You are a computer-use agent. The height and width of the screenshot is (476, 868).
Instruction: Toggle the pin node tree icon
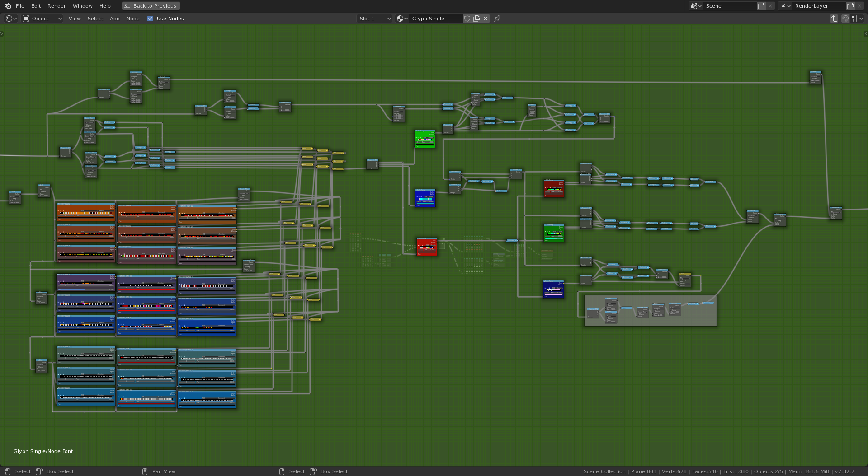[x=497, y=19]
